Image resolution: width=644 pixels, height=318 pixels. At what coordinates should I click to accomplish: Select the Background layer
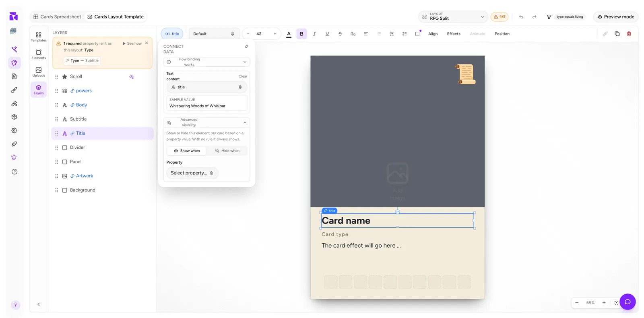103,190
